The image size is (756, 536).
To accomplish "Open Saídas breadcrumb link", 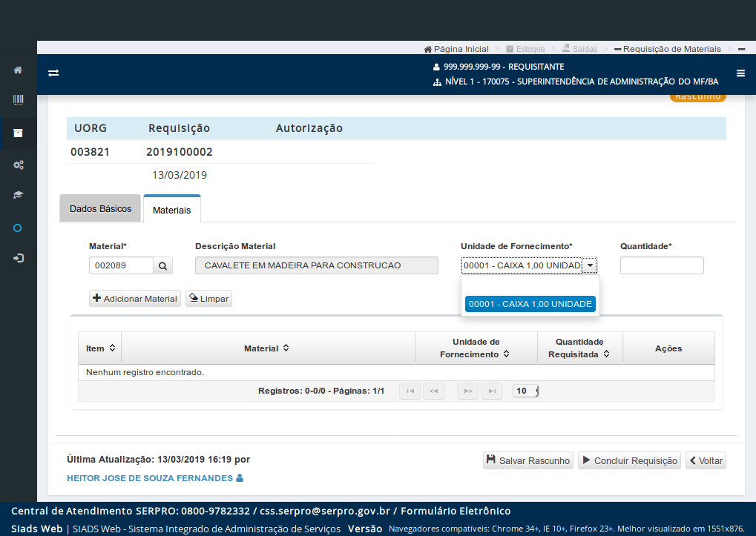I will 580,49.
